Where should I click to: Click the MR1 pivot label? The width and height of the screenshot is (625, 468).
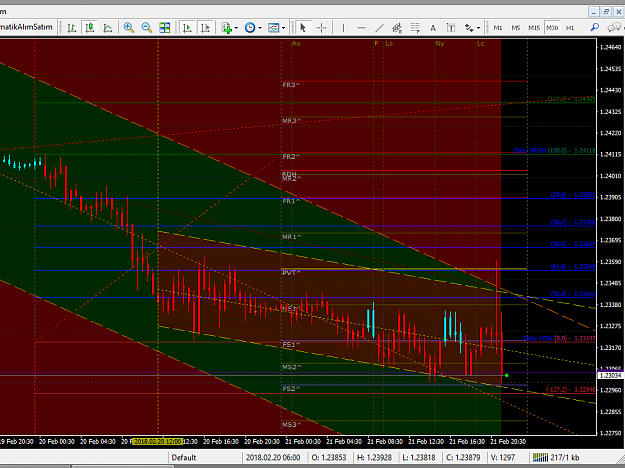(291, 237)
